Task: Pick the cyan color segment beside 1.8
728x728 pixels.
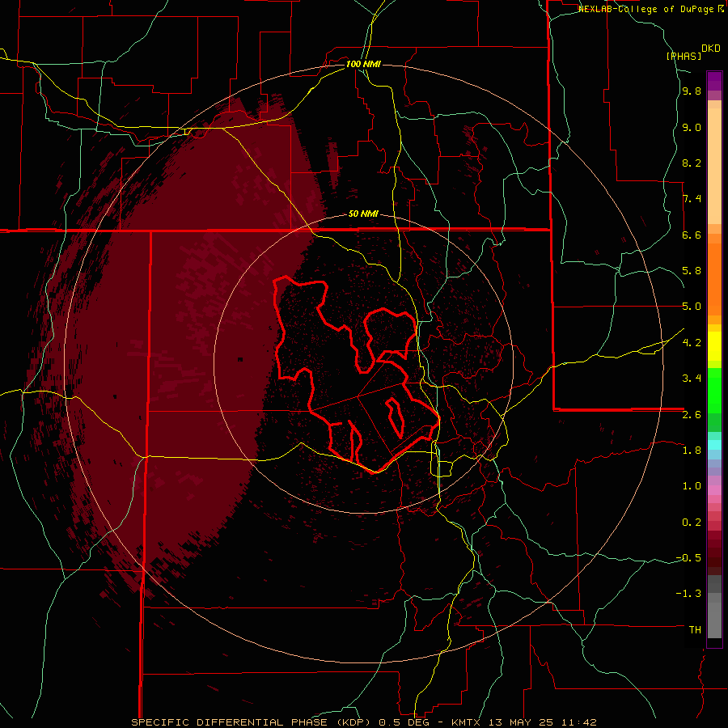Action: [x=714, y=445]
